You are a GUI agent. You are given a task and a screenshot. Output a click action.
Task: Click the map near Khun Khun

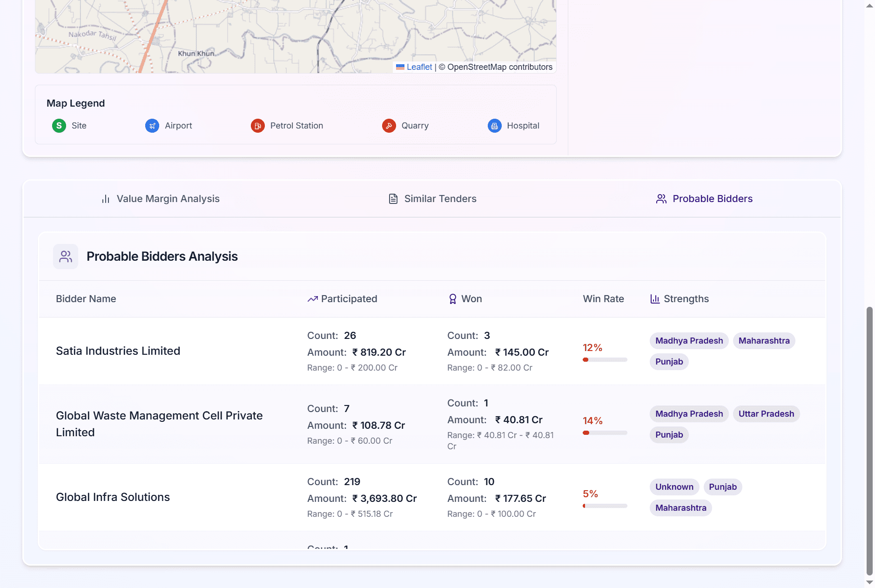pos(196,54)
